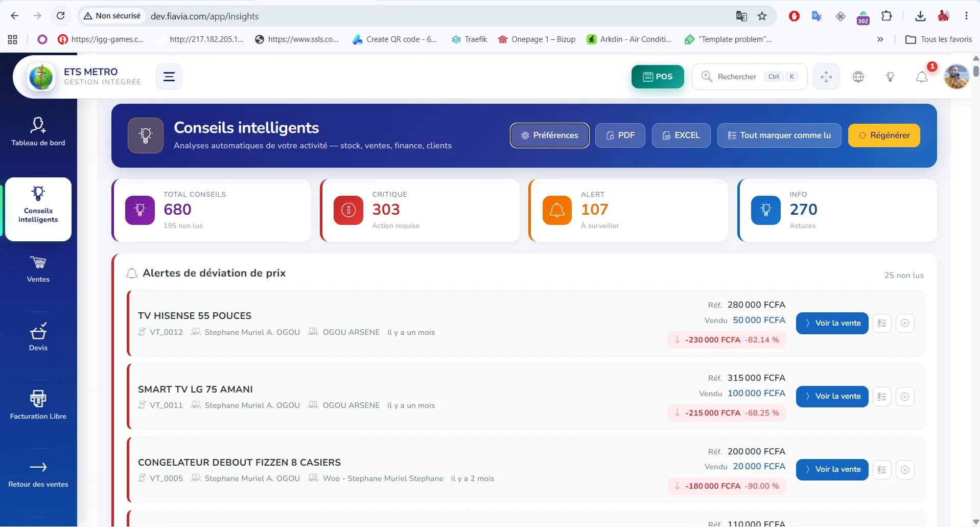Open the Onepage 1 – Bizup bookmark
Viewport: 980px width, 527px height.
(x=536, y=39)
